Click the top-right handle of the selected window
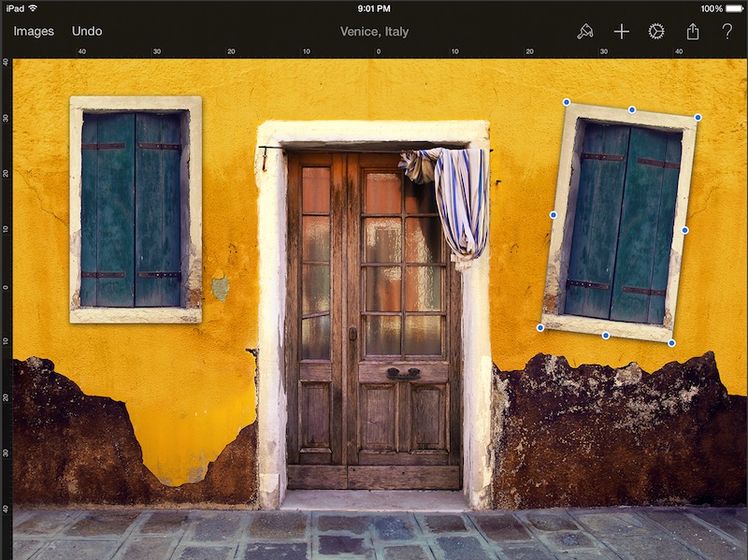 [x=698, y=117]
